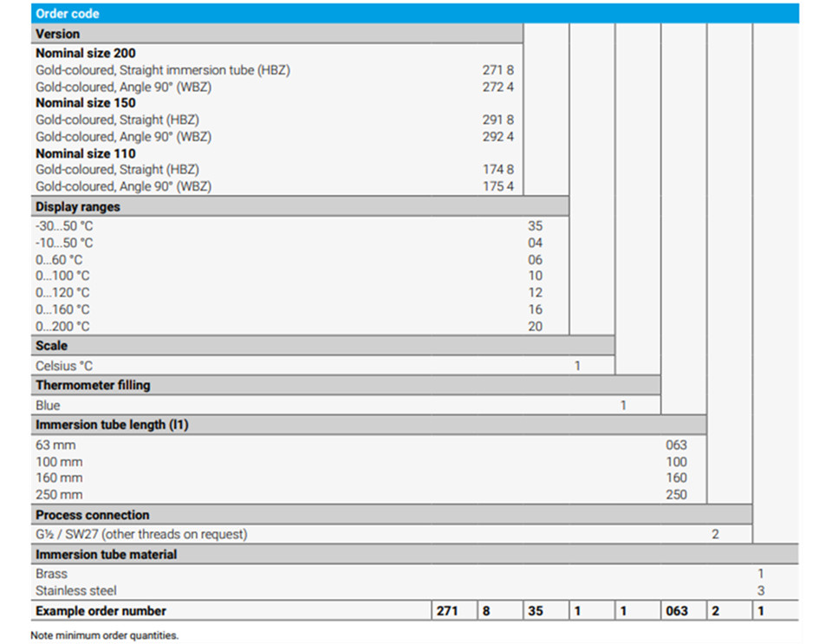The image size is (832, 644).
Task: Select the "Stainless steel" material entry
Action: click(x=76, y=591)
